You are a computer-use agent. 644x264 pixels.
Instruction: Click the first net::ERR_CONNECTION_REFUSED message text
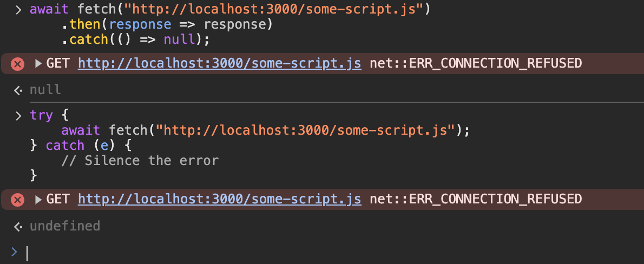[x=476, y=63]
